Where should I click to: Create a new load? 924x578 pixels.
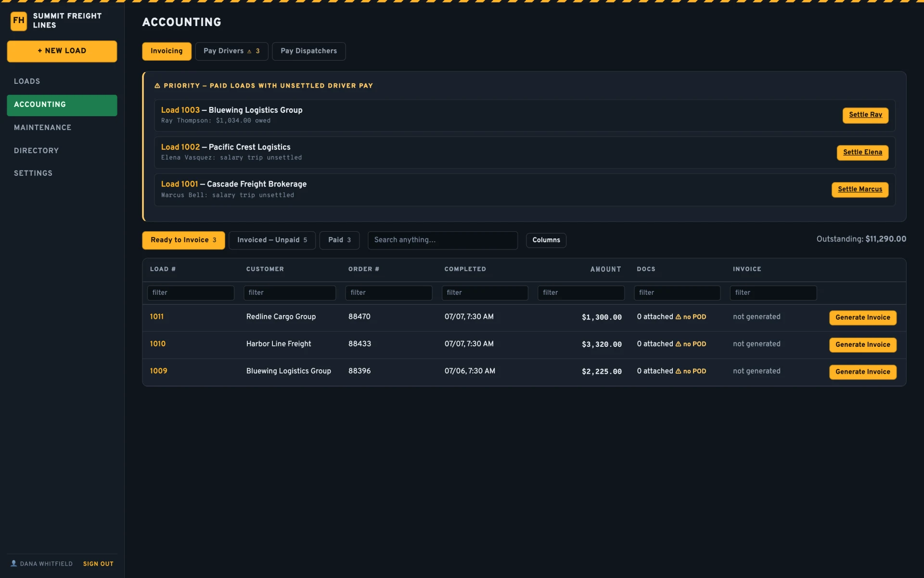(x=62, y=51)
